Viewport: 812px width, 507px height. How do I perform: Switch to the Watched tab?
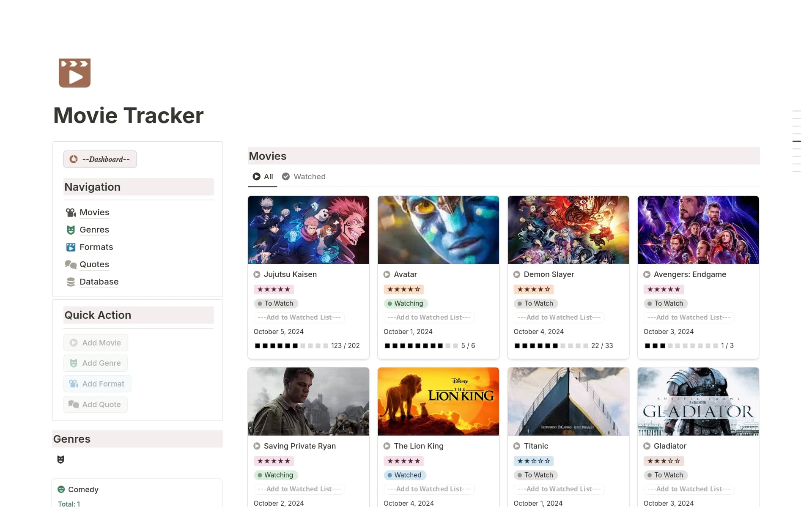click(x=304, y=177)
